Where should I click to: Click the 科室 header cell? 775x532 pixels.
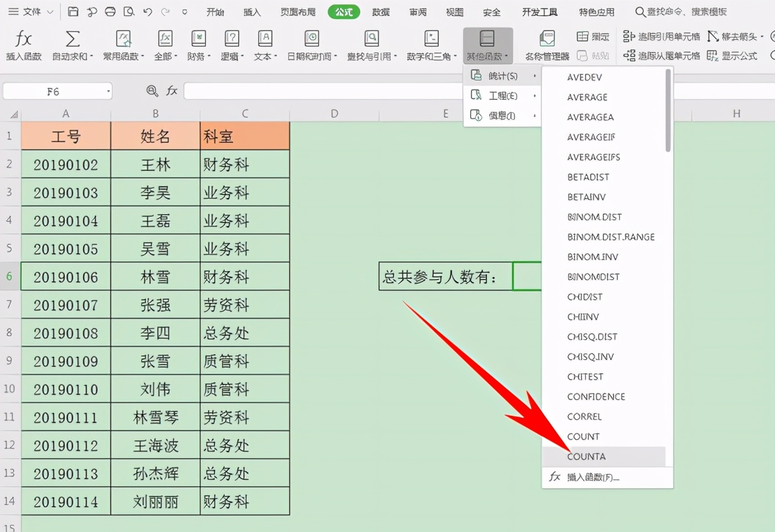pyautogui.click(x=245, y=136)
